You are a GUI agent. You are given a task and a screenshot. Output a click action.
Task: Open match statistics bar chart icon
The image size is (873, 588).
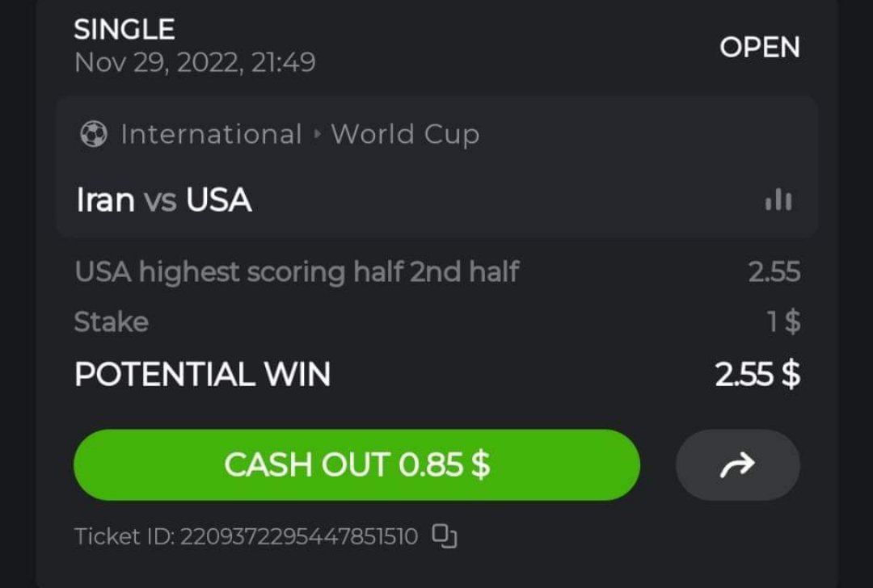click(778, 199)
